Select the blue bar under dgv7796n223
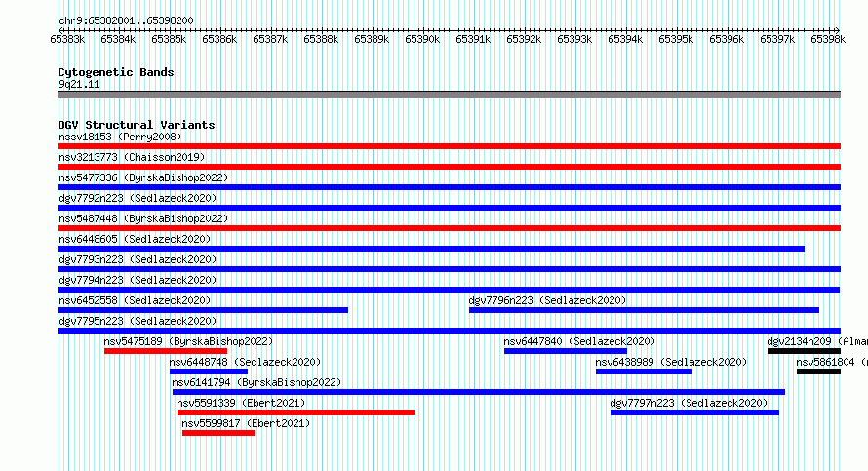The width and height of the screenshot is (868, 471). [x=644, y=310]
